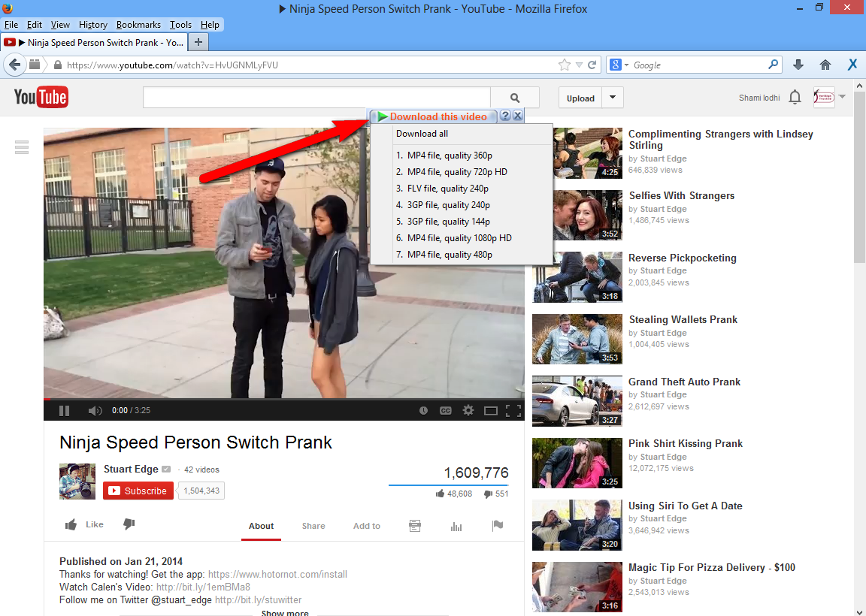Screen dimensions: 866x616
Task: Pause the video playback
Action: coord(64,410)
